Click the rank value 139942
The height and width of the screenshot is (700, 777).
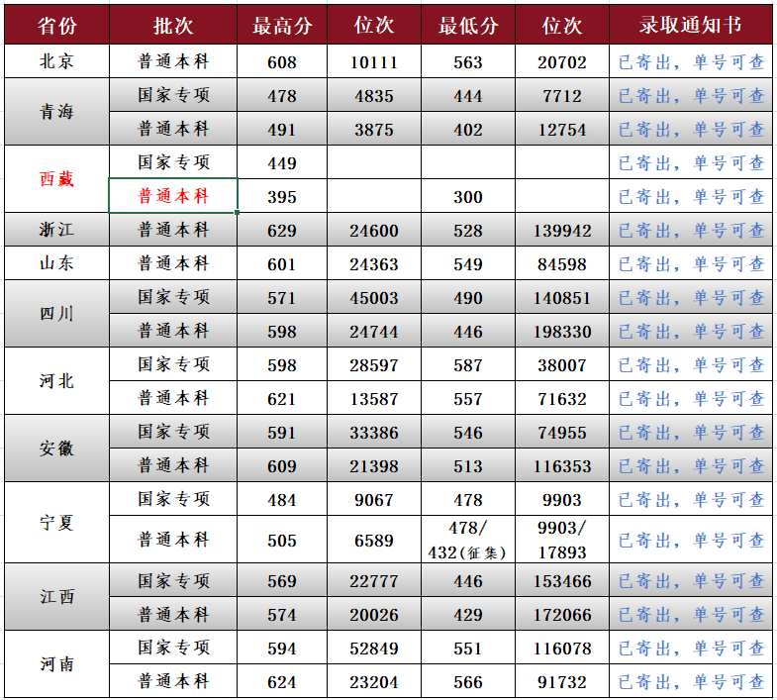pyautogui.click(x=562, y=231)
